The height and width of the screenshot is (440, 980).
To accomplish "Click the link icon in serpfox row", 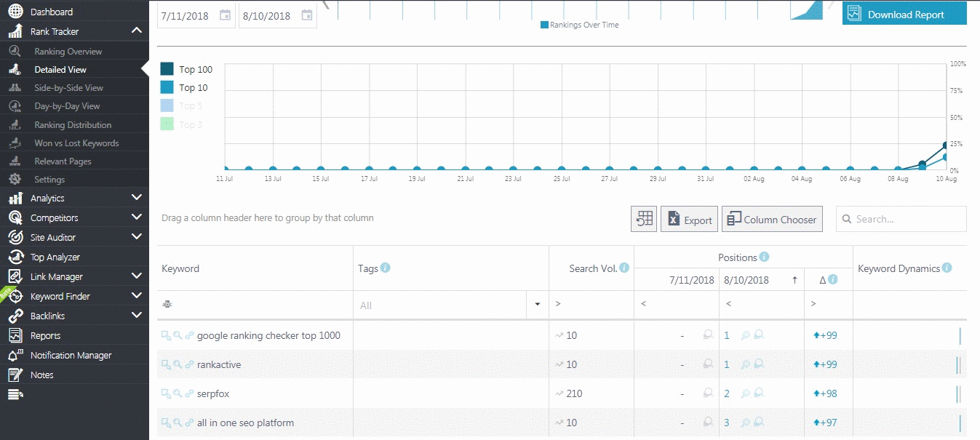I will click(x=189, y=393).
